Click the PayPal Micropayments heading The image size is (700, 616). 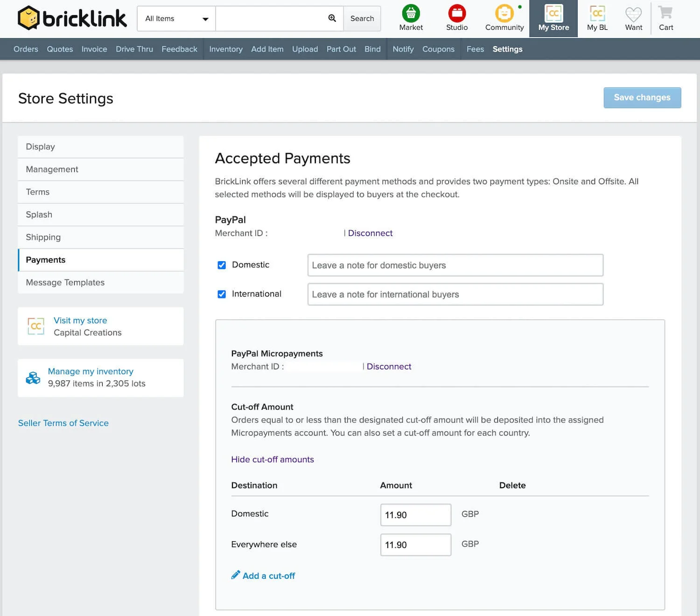coord(277,353)
